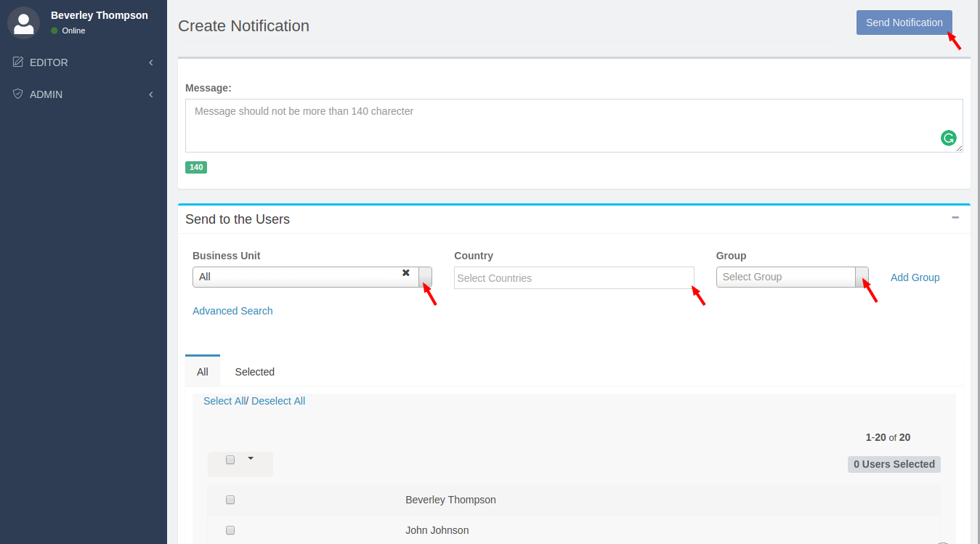Image resolution: width=980 pixels, height=544 pixels.
Task: Click the green Grammarly icon in message box
Action: tap(948, 138)
